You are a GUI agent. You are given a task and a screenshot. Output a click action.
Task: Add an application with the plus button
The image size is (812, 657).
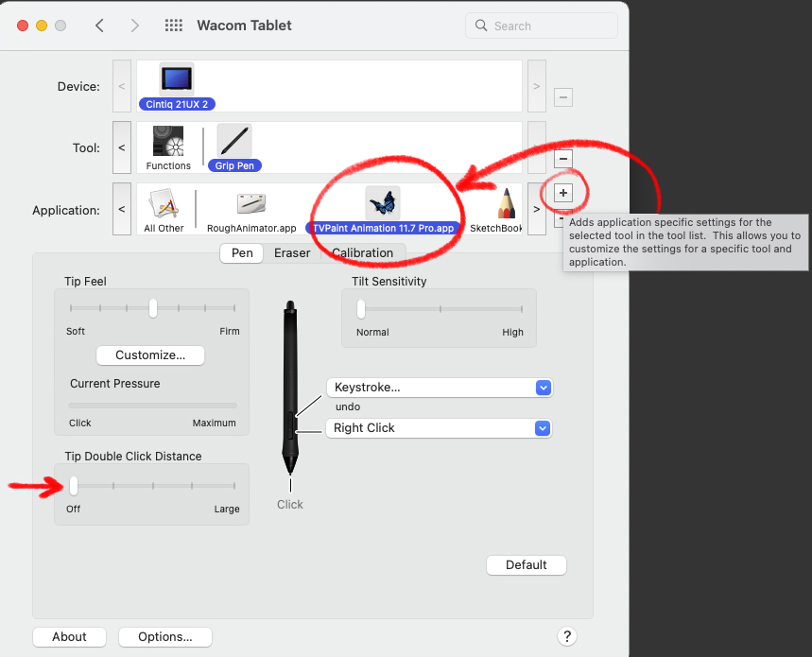(x=562, y=193)
